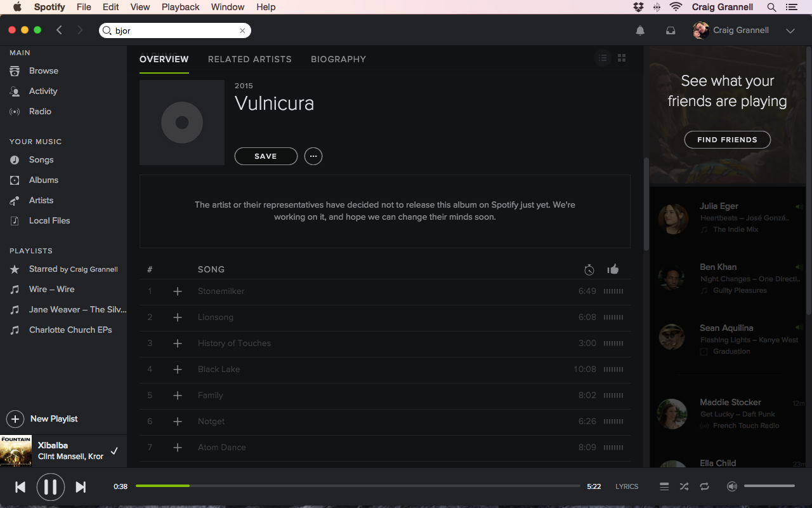Open the play queue icon

point(664,486)
